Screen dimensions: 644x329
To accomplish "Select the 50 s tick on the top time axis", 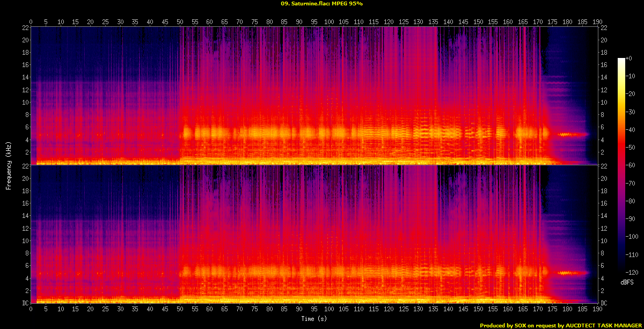I will (x=180, y=22).
